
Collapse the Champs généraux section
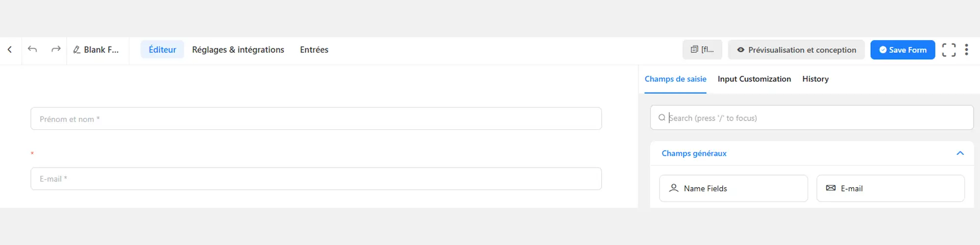(960, 153)
